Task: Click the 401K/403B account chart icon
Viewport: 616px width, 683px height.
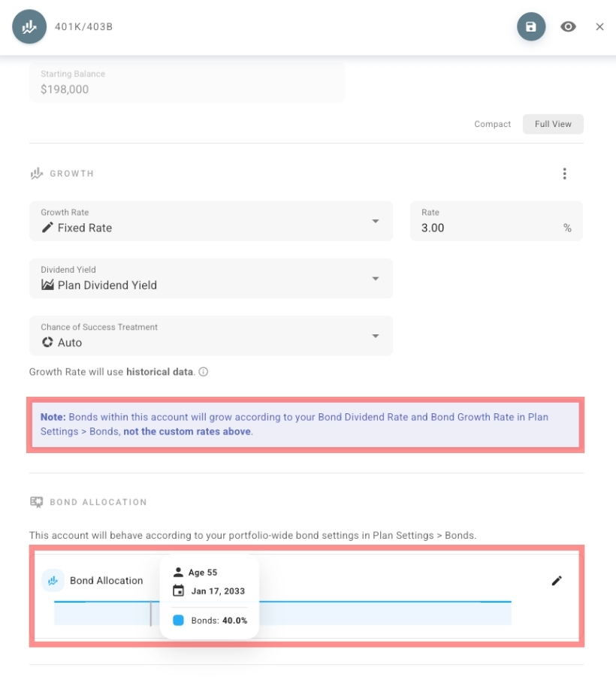Action: tap(29, 27)
